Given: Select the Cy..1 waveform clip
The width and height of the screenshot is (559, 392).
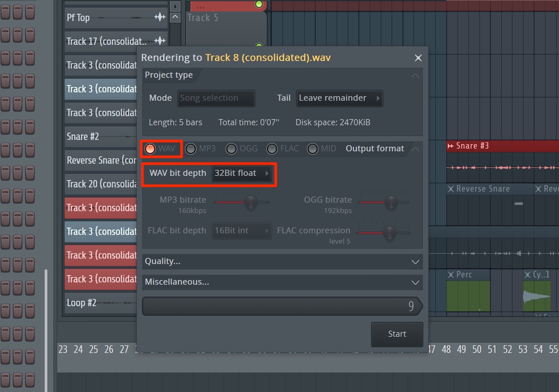Looking at the screenshot, I should (537, 296).
